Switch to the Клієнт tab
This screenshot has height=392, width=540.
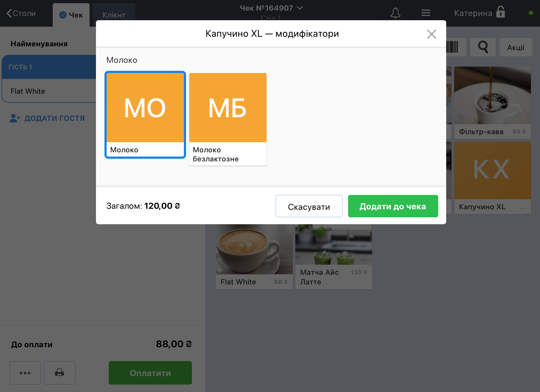pos(114,15)
